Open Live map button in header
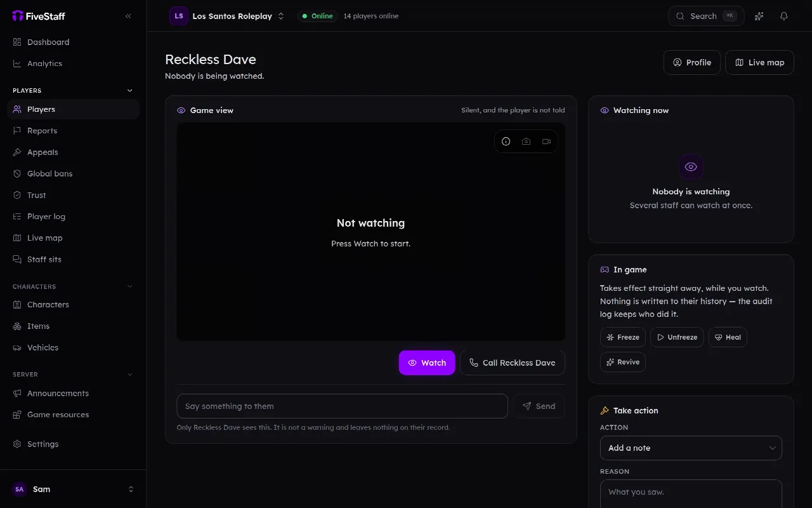 pos(759,62)
